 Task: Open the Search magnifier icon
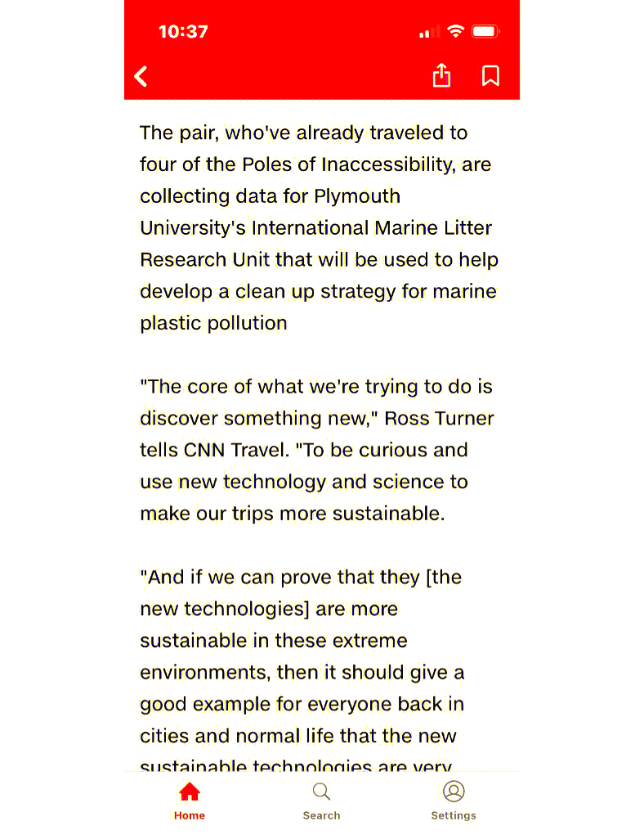click(x=321, y=792)
